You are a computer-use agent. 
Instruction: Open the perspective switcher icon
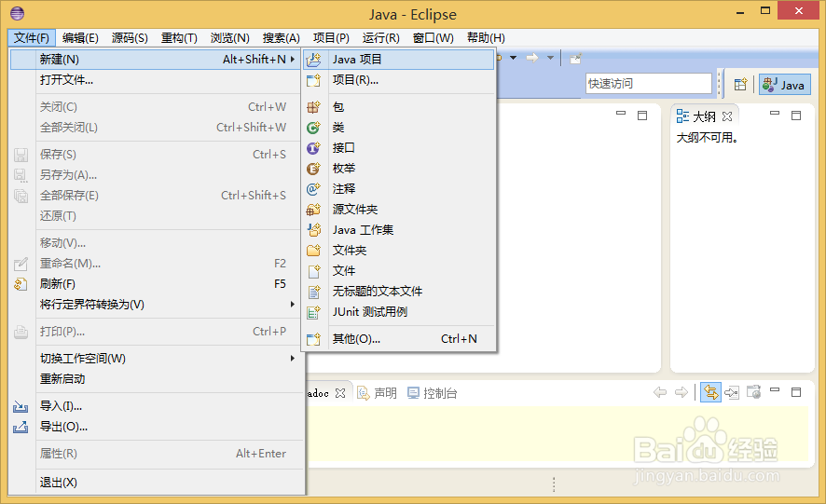tap(740, 84)
